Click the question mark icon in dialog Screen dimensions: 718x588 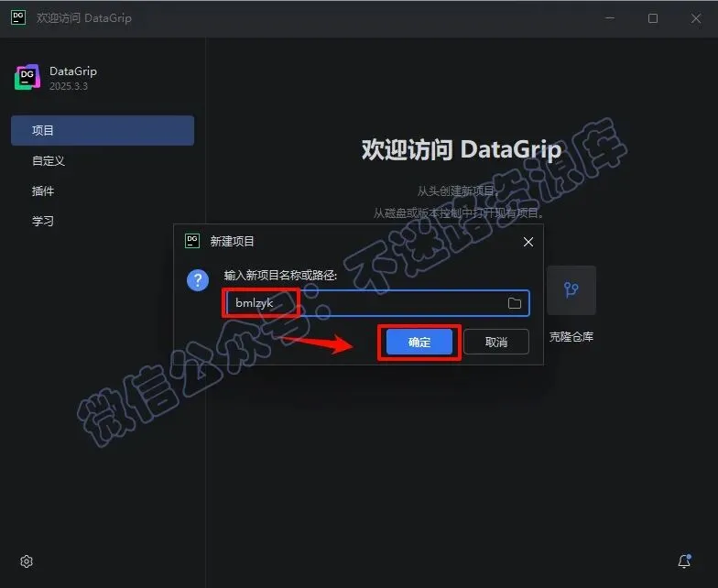pyautogui.click(x=198, y=280)
